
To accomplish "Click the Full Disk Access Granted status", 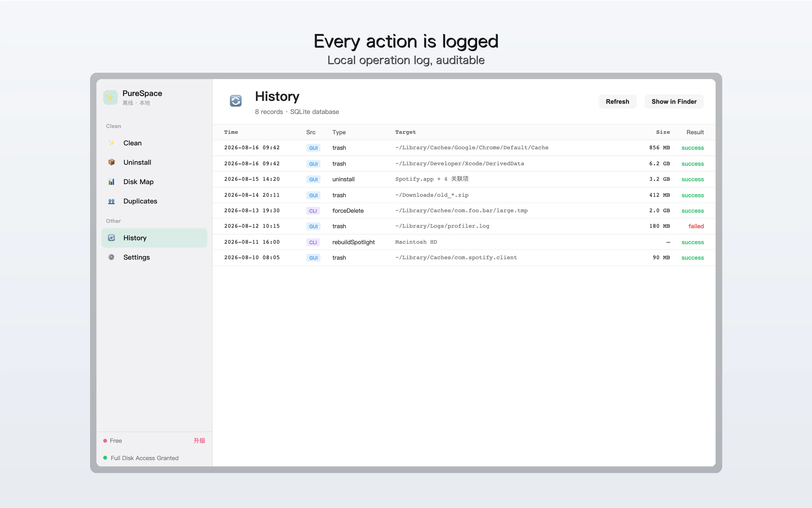I will (x=145, y=458).
